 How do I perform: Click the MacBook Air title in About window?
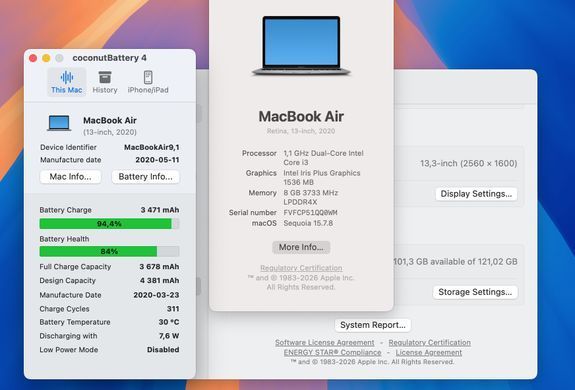tap(301, 117)
